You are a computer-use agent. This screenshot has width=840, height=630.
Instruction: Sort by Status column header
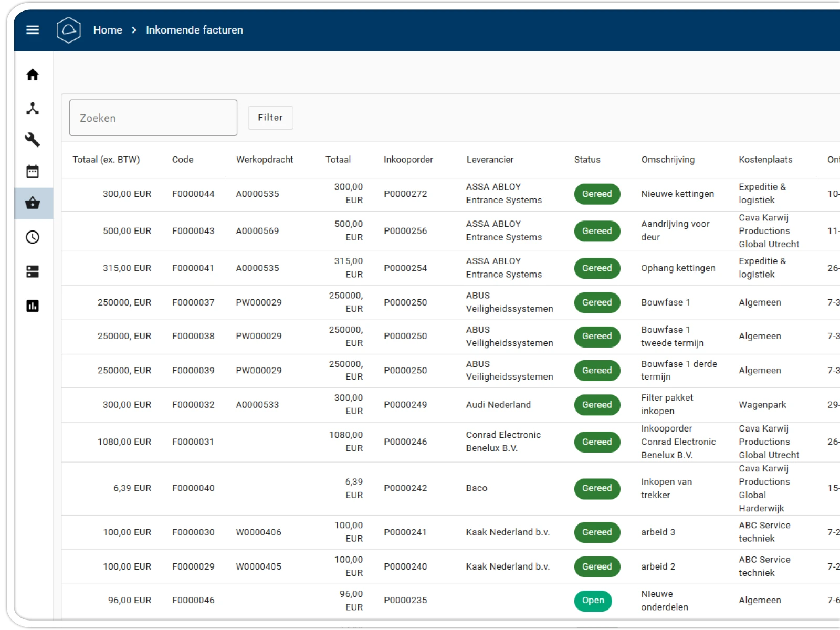point(587,160)
